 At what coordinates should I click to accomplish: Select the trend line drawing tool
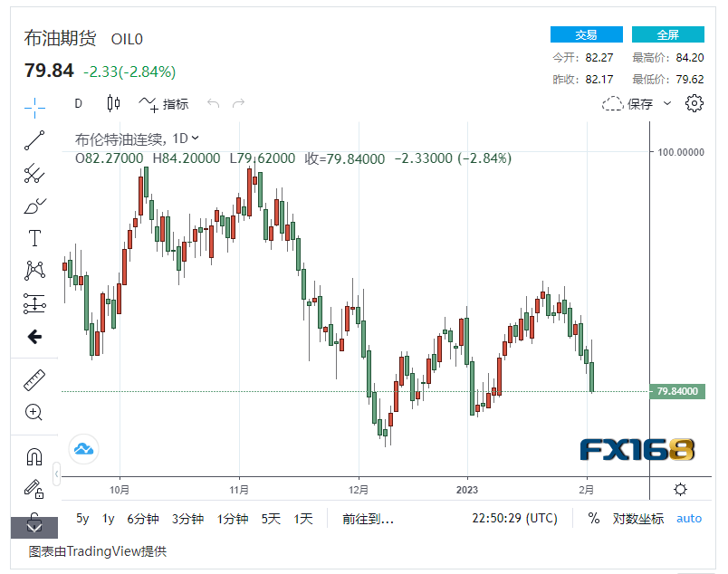(x=34, y=140)
